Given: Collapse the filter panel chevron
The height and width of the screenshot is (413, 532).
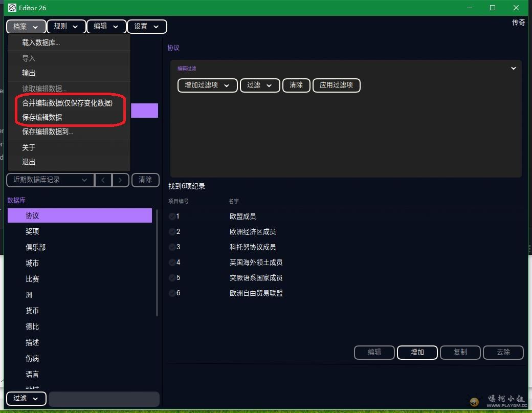Looking at the screenshot, I should pos(513,68).
